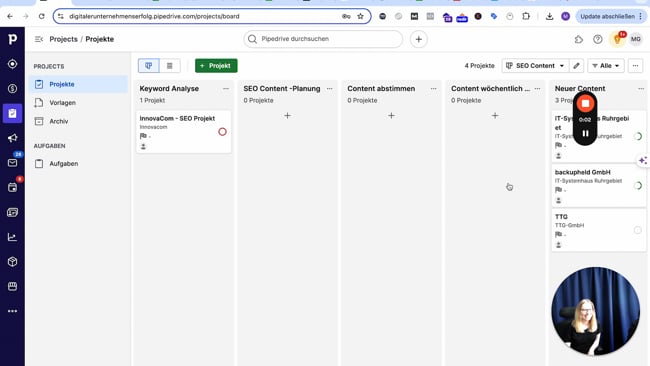The image size is (650, 366).
Task: Open the Pipedrive logo home icon
Action: (12, 39)
